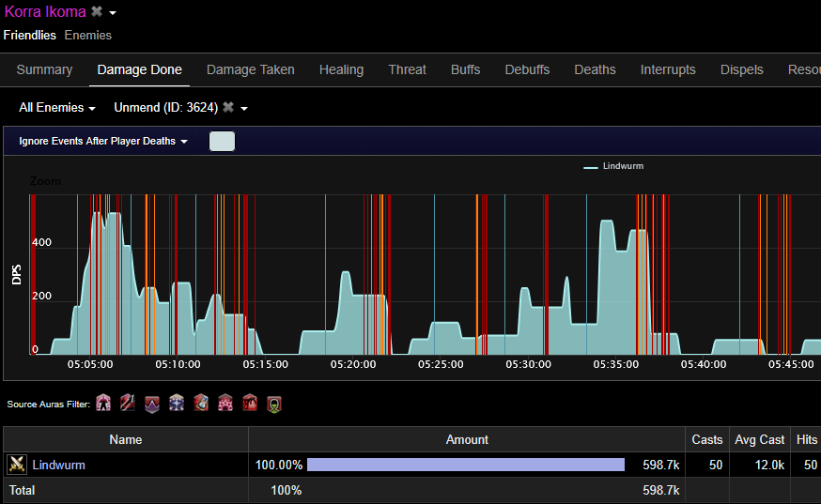Filter by pink dotted aura icon
821x504 pixels.
click(x=225, y=404)
